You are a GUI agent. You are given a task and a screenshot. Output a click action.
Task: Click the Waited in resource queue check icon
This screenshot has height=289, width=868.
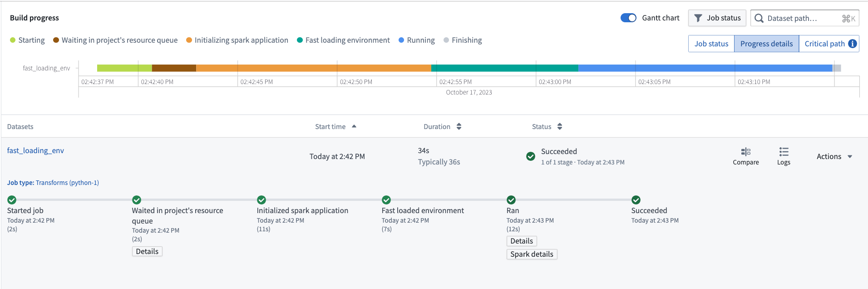pyautogui.click(x=137, y=200)
